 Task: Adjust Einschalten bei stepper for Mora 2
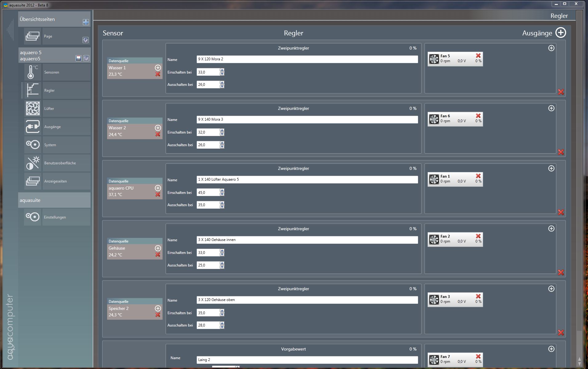click(222, 72)
